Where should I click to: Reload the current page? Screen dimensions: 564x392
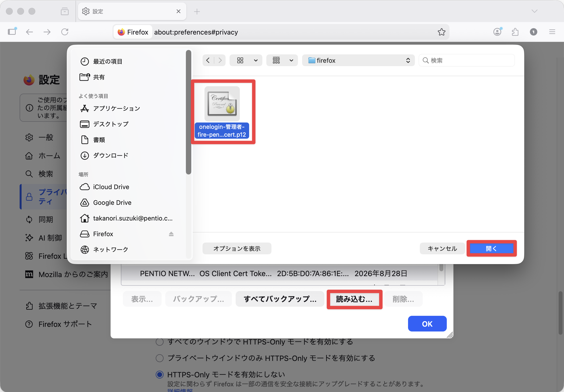pyautogui.click(x=65, y=32)
